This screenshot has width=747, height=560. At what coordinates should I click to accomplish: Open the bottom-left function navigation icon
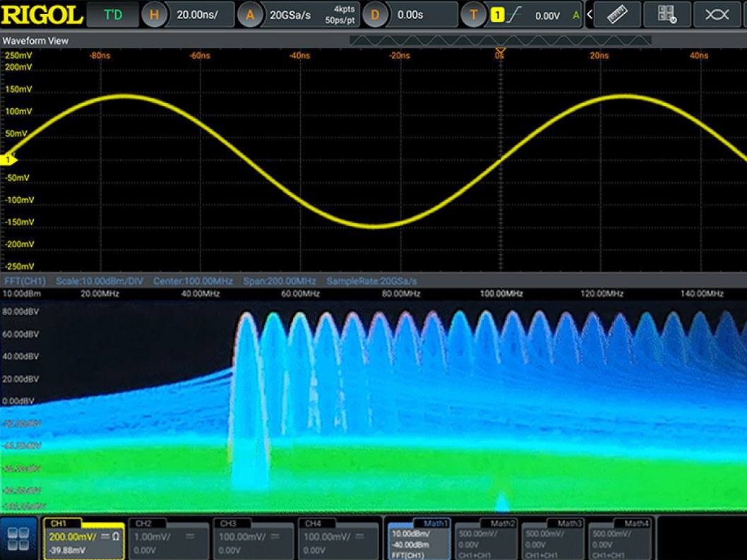click(18, 539)
